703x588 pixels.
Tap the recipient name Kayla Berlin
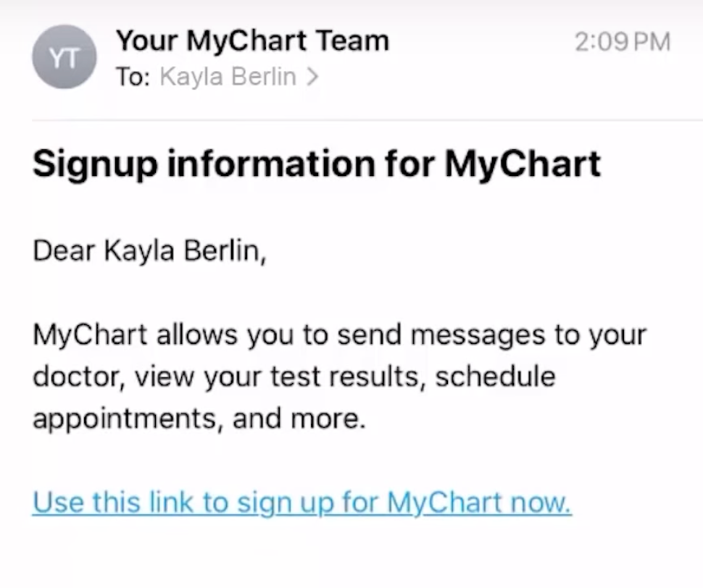227,77
